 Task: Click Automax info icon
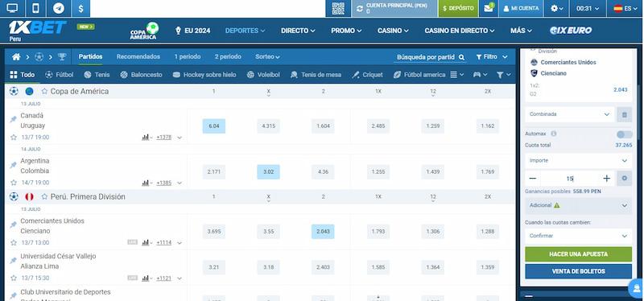coord(554,134)
